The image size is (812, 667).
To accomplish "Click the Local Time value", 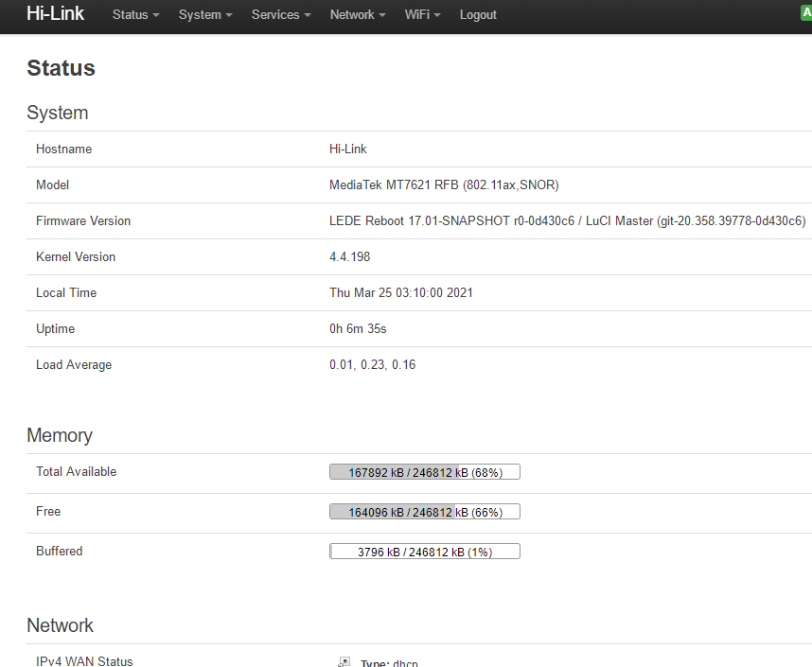I will (400, 293).
